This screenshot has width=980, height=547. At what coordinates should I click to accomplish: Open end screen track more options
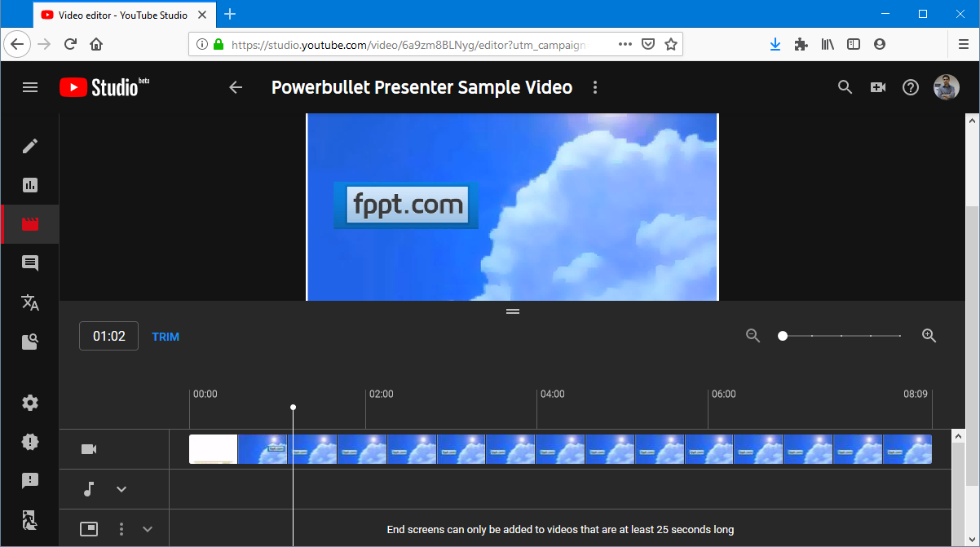tap(121, 529)
